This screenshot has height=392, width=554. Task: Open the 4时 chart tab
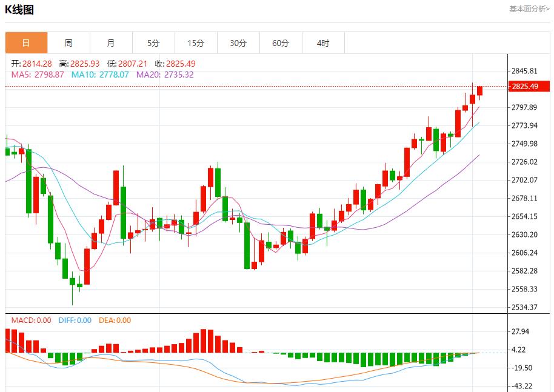pyautogui.click(x=323, y=43)
